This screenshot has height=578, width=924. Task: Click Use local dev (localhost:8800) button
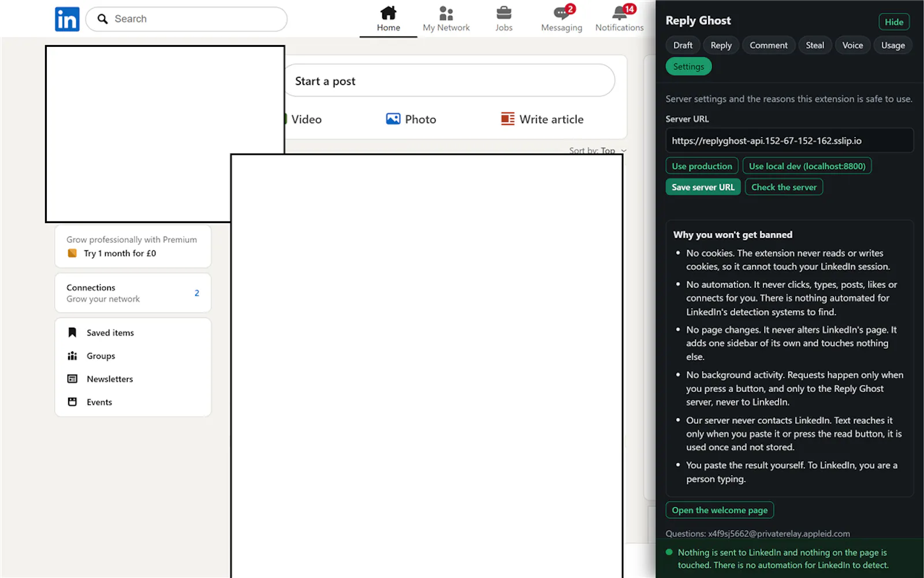pyautogui.click(x=807, y=166)
